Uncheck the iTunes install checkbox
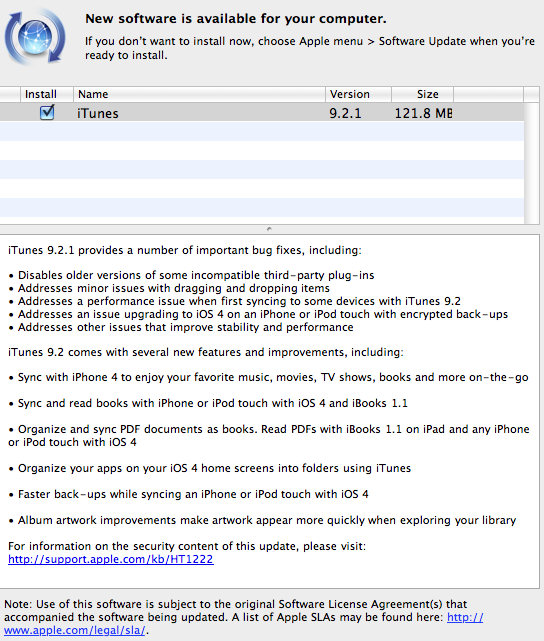 (47, 112)
